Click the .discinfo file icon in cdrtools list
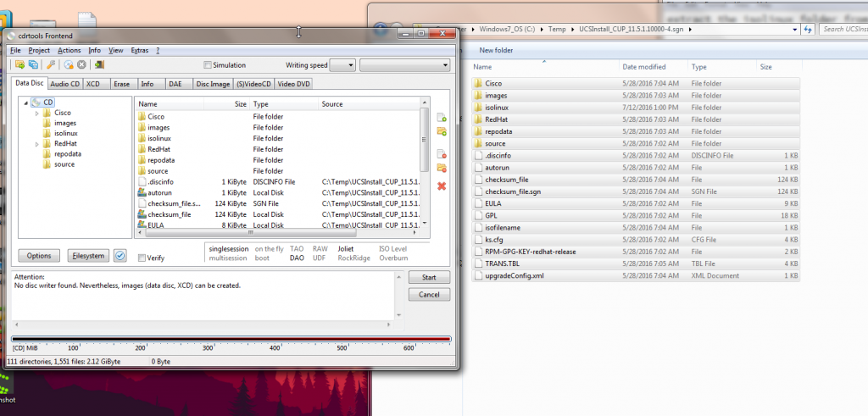The width and height of the screenshot is (868, 416). [142, 181]
